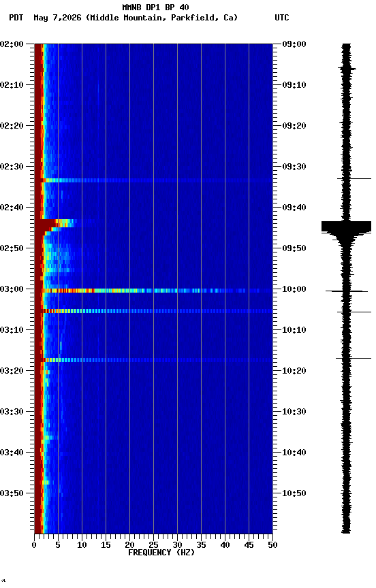Click the '03:30' PDT time label
Image resolution: width=376 pixels, height=588 pixels.
[x=12, y=412]
